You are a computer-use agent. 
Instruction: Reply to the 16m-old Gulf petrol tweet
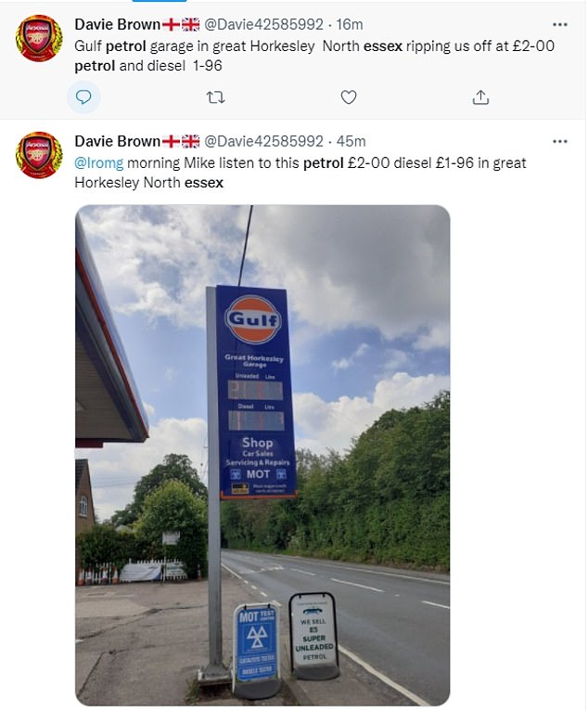coord(83,97)
